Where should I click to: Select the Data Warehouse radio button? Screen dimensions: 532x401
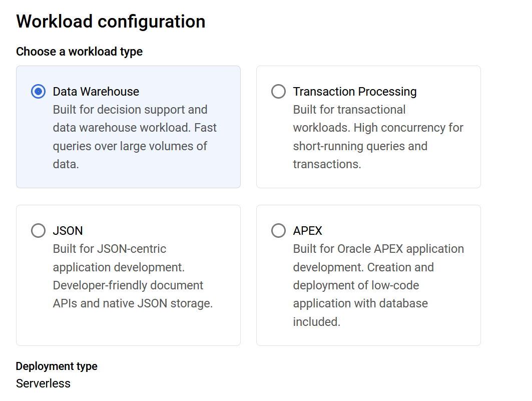click(39, 92)
